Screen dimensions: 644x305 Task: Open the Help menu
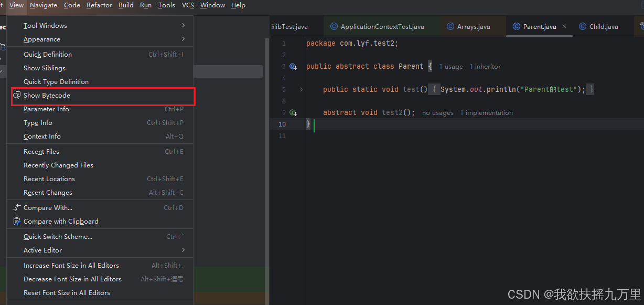[x=238, y=5]
